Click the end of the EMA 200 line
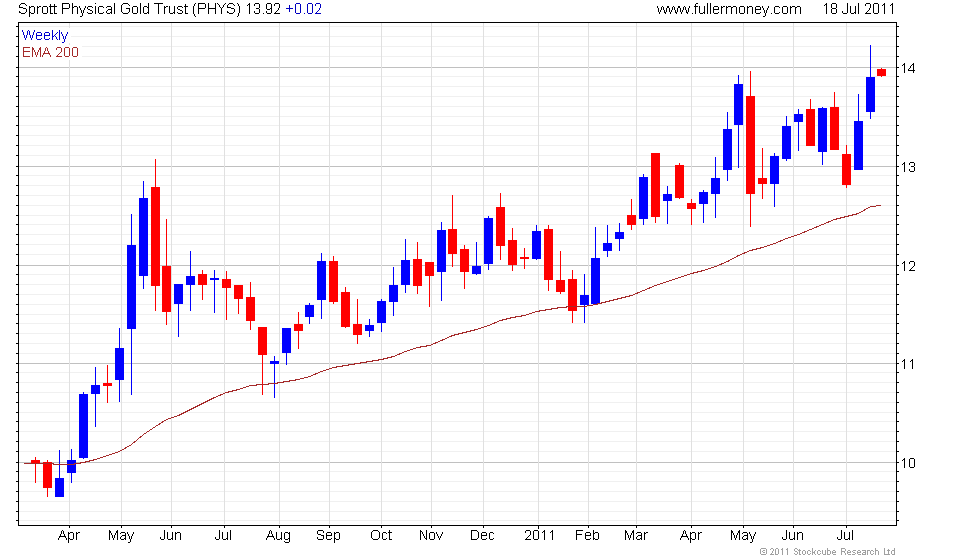This screenshot has height=560, width=980. (x=879, y=205)
